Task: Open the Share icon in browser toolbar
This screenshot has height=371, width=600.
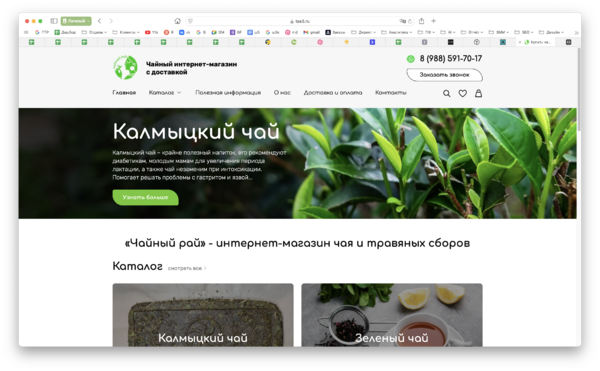Action: (421, 21)
